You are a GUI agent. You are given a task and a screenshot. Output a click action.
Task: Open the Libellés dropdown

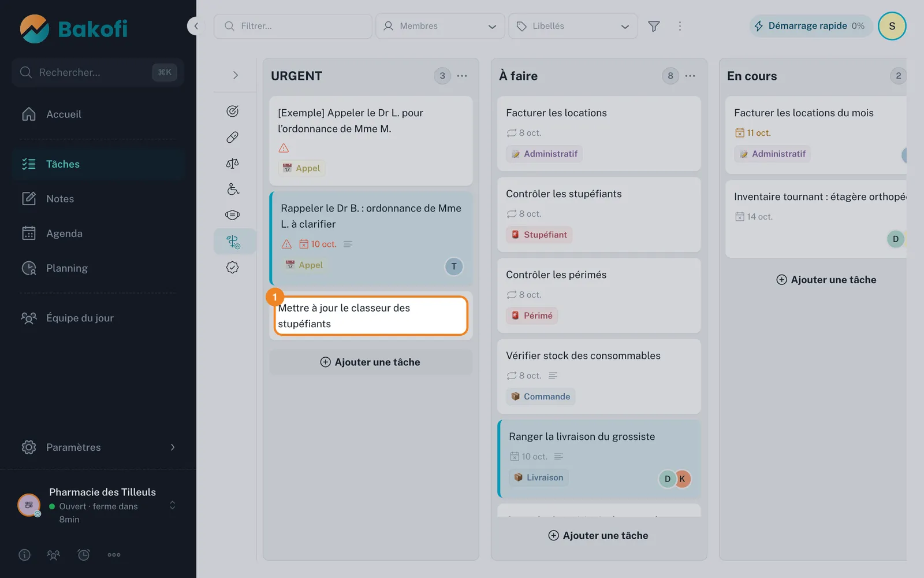[x=573, y=26]
